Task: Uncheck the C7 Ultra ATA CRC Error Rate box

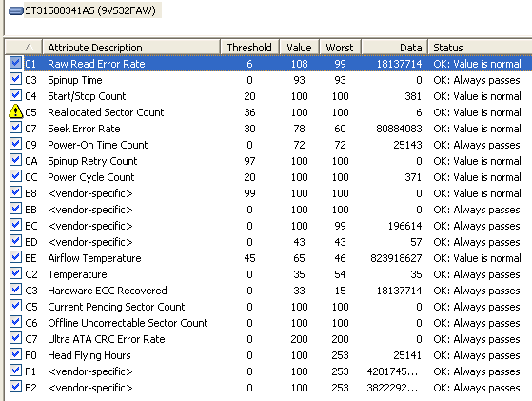Action: pyautogui.click(x=15, y=337)
